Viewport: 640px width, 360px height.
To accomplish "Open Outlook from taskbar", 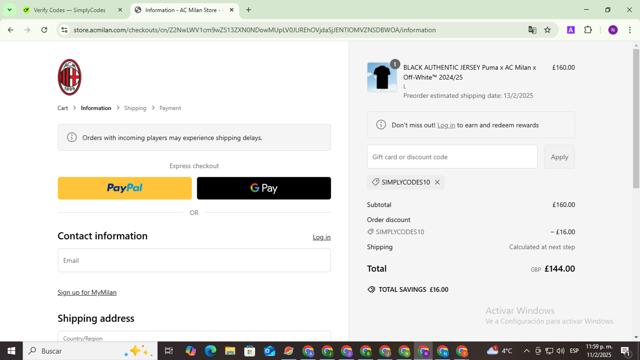I will tap(269, 351).
